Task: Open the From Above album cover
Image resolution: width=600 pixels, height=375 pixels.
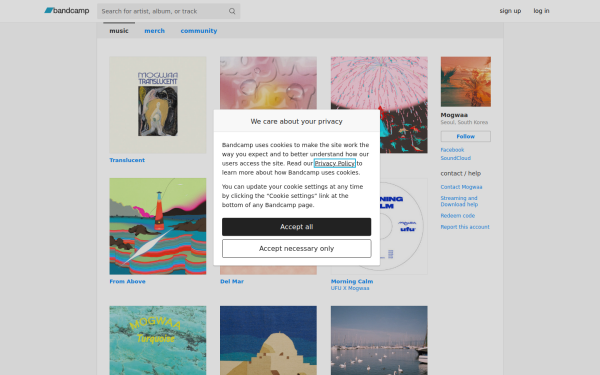Action: [158, 226]
